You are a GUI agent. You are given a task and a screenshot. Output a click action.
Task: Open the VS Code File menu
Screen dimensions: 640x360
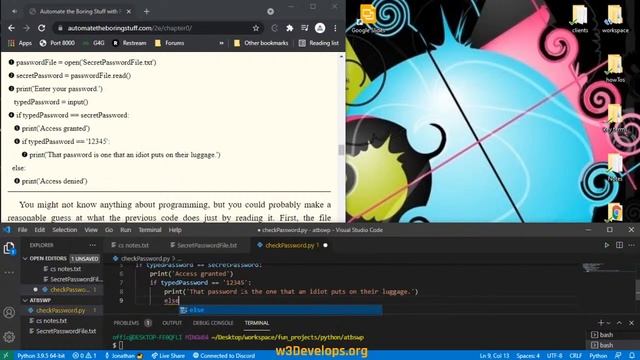pyautogui.click(x=22, y=230)
